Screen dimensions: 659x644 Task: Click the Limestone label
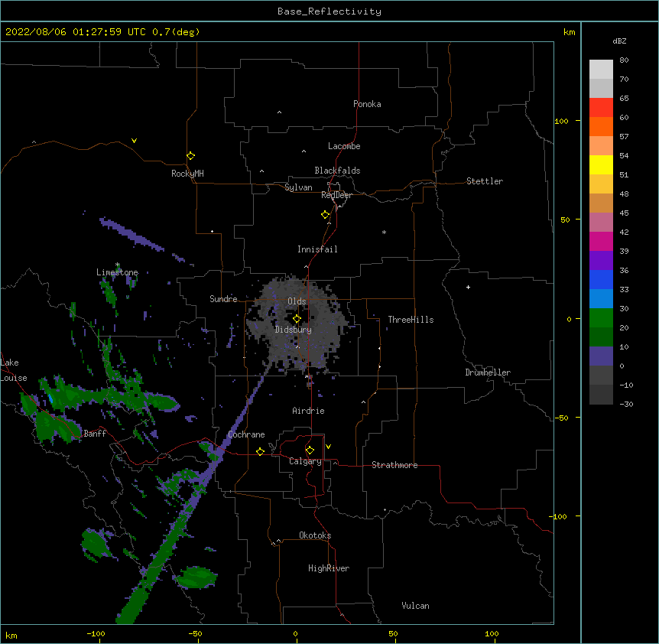point(117,272)
